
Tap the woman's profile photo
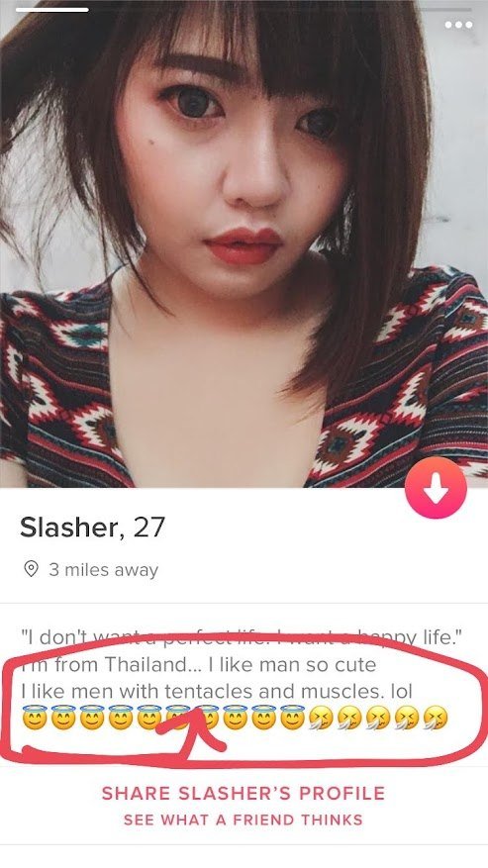pos(244,243)
